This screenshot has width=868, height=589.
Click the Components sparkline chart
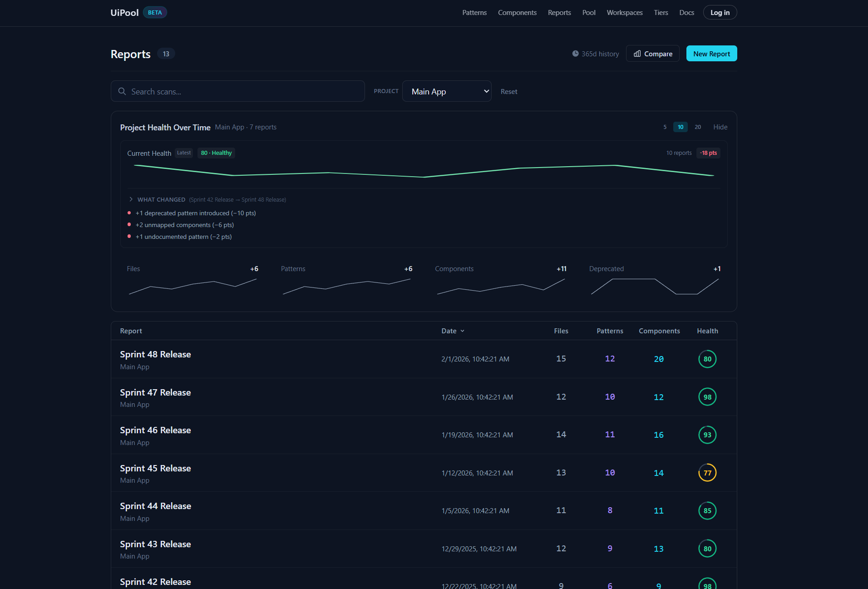click(x=501, y=286)
